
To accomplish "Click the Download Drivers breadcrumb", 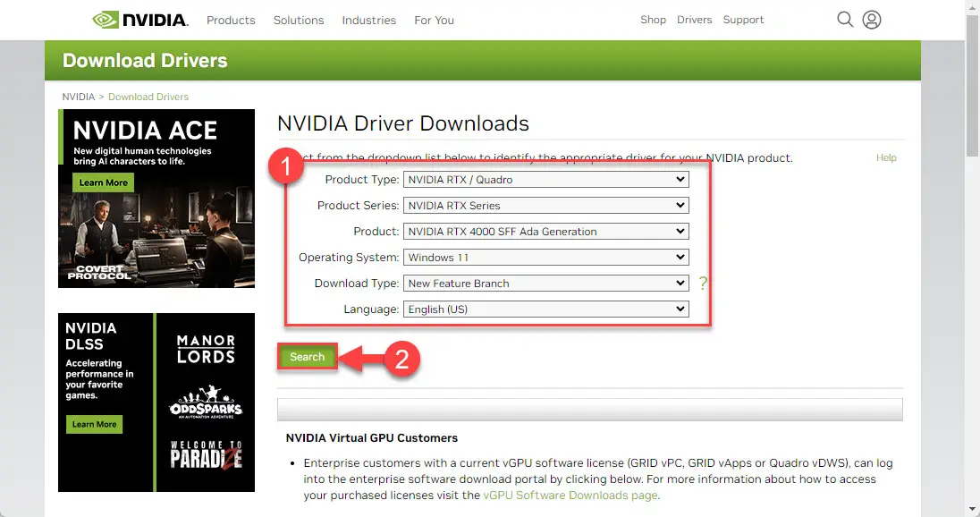I will 148,97.
